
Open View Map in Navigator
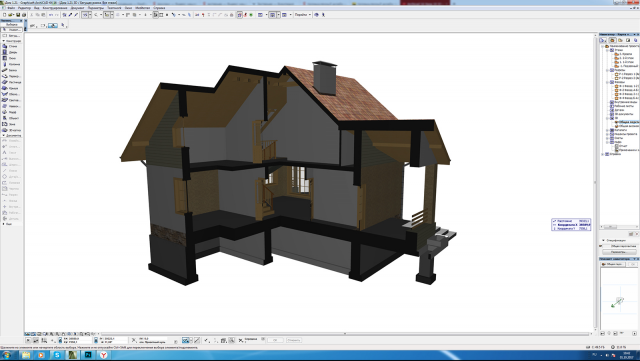[x=620, y=40]
